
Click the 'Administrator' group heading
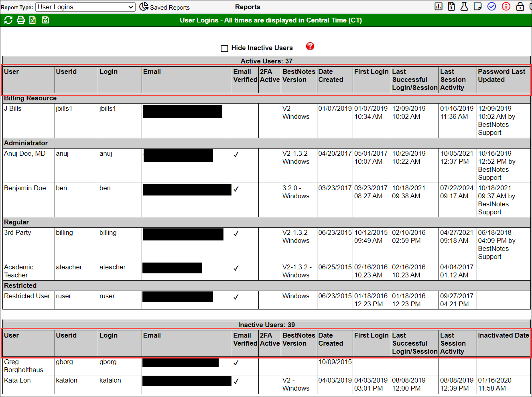[26, 143]
